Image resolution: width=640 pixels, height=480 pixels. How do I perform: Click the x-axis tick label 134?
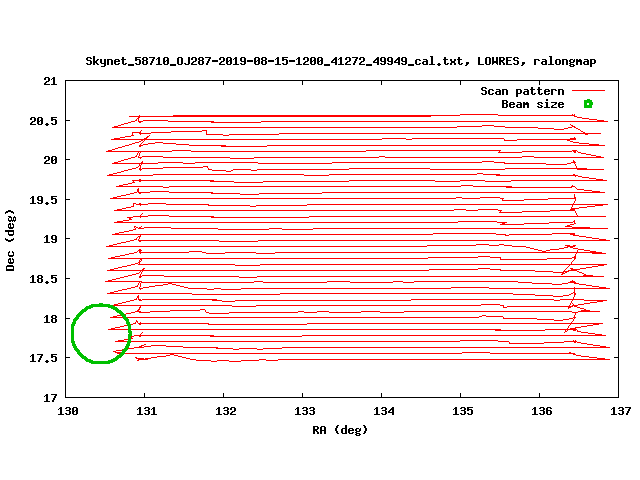tap(384, 411)
